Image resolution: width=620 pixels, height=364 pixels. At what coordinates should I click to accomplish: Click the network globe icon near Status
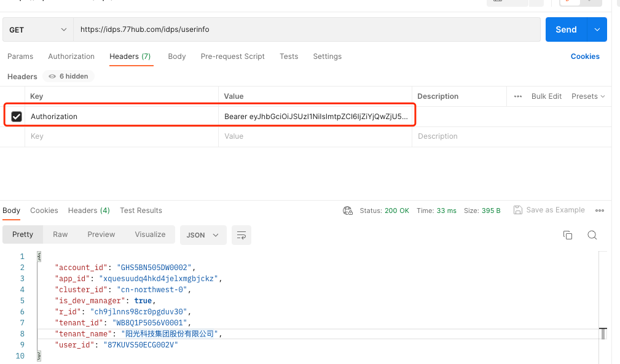(x=348, y=211)
